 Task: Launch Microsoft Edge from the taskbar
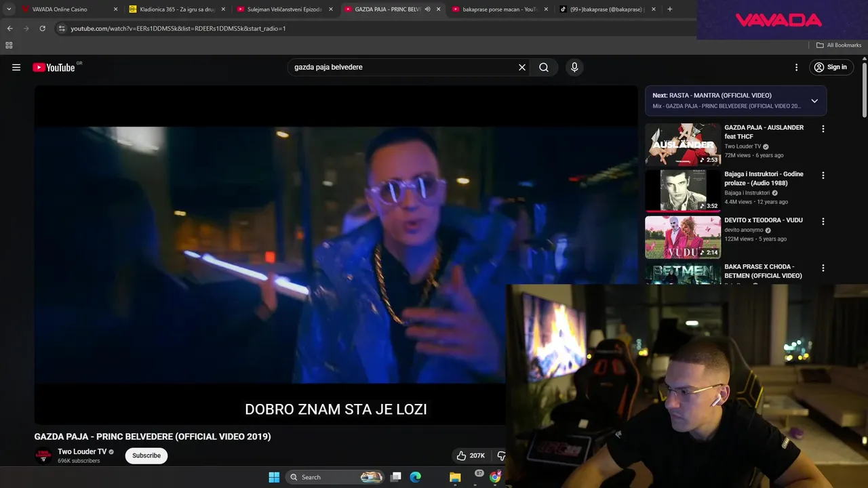point(416,477)
